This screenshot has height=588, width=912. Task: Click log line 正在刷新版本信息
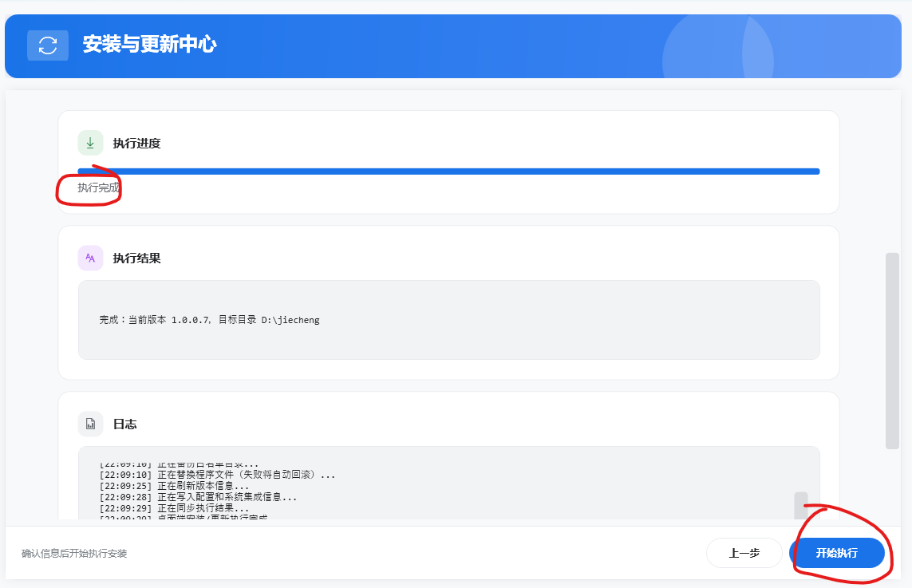click(x=174, y=486)
